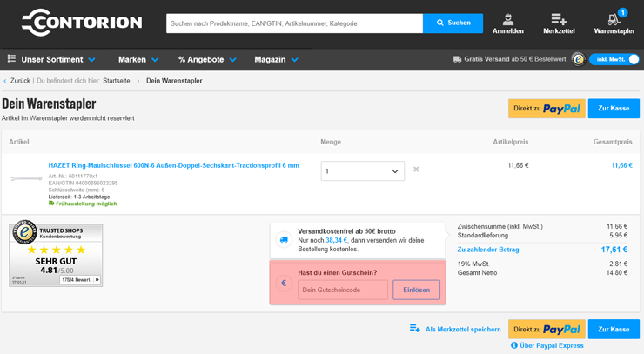Click the back chevron before Zurück
The width and height of the screenshot is (644, 354).
(5, 81)
